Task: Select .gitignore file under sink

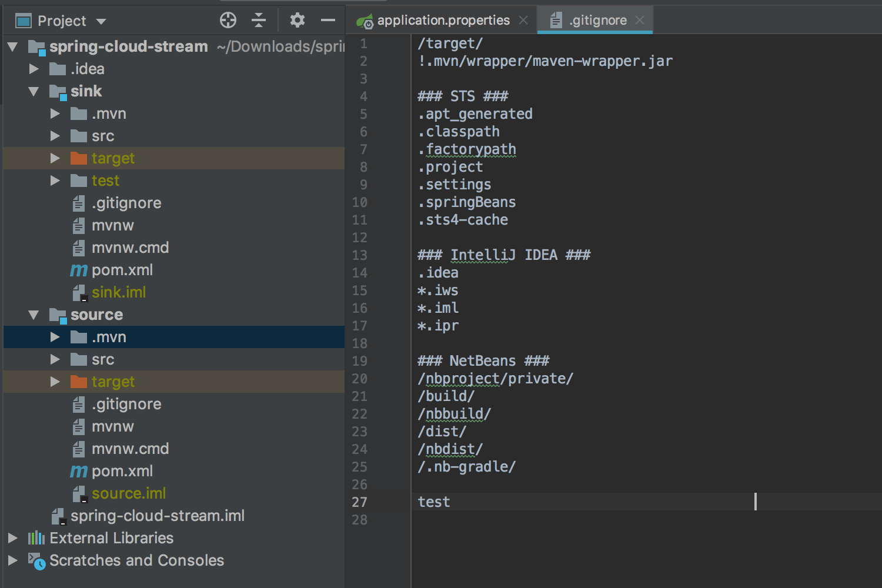Action: tap(126, 203)
